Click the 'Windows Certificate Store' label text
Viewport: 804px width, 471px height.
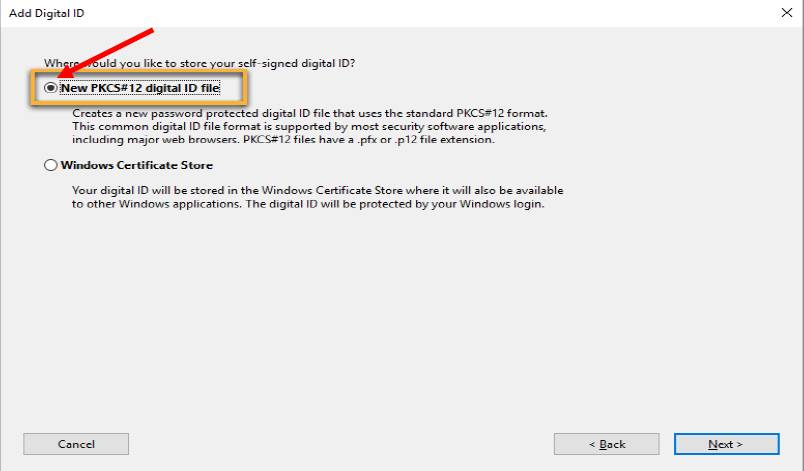pyautogui.click(x=136, y=165)
